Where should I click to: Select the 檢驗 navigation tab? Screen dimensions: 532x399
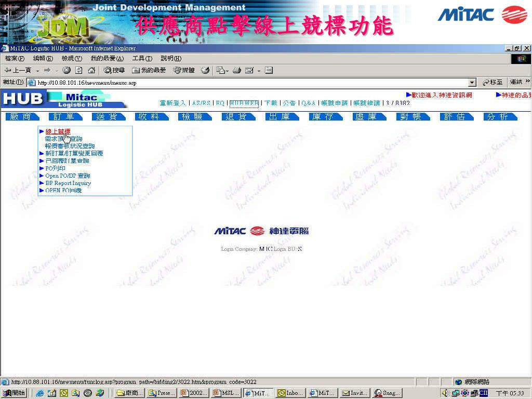point(195,117)
